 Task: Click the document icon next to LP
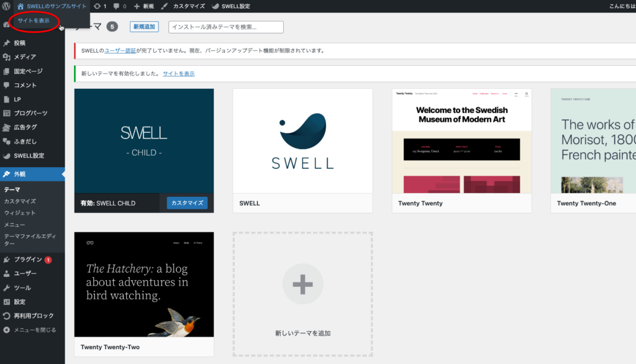pyautogui.click(x=6, y=99)
